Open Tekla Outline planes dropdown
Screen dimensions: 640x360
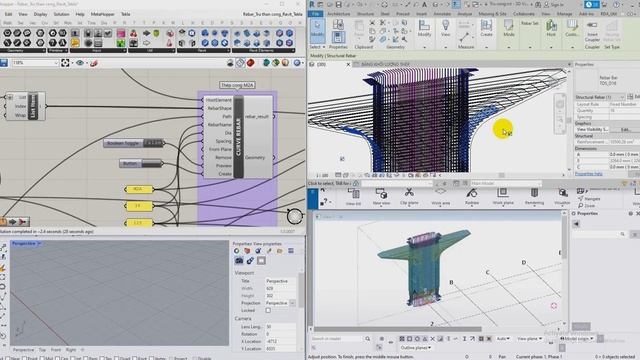point(416,348)
